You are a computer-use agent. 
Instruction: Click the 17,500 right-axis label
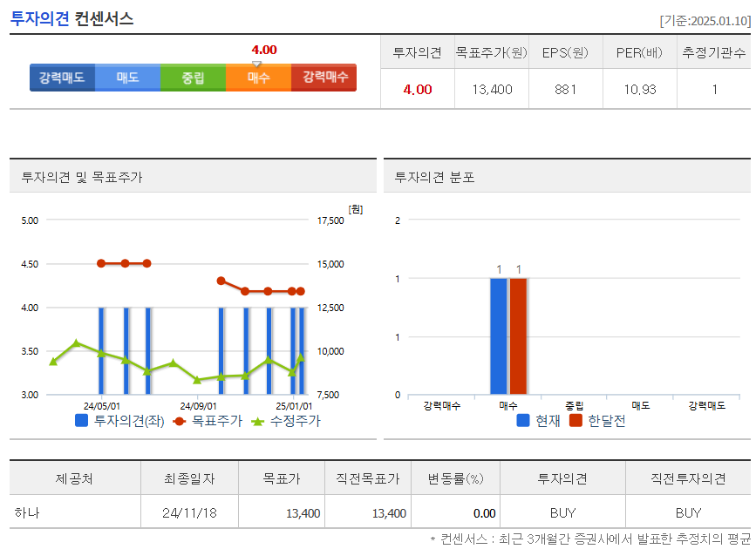coord(330,220)
